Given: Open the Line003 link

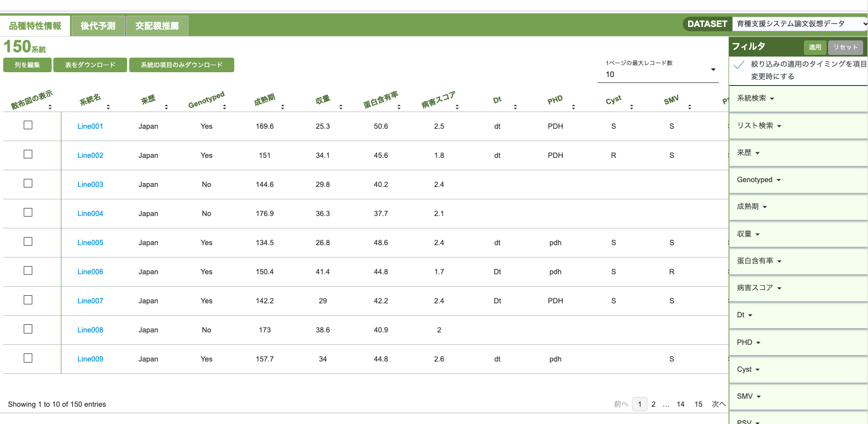Looking at the screenshot, I should click(x=90, y=184).
